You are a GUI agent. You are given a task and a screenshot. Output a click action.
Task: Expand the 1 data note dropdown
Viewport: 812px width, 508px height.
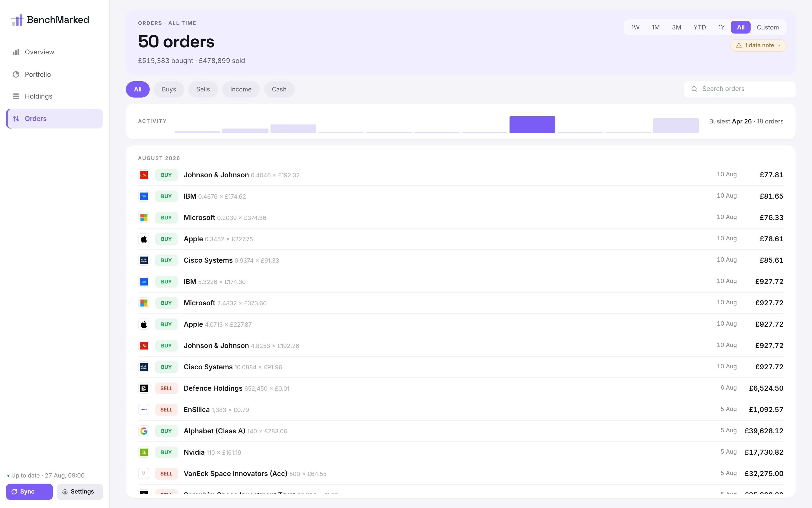pyautogui.click(x=758, y=45)
